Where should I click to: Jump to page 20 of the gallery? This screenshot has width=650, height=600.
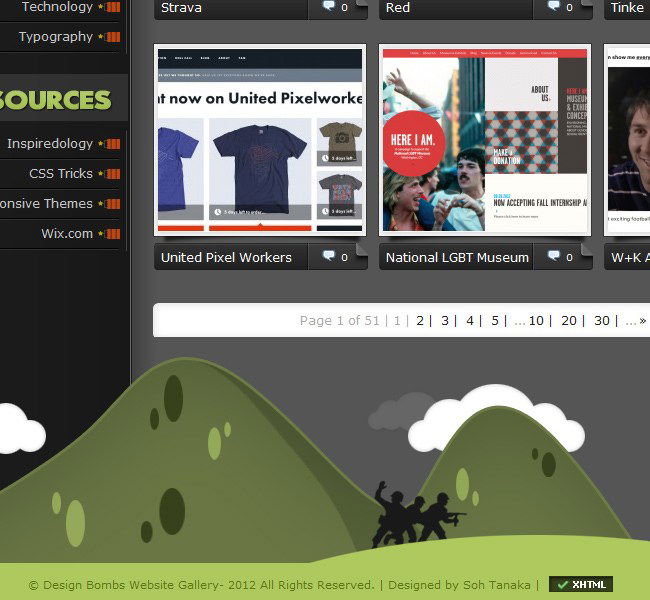coord(569,321)
